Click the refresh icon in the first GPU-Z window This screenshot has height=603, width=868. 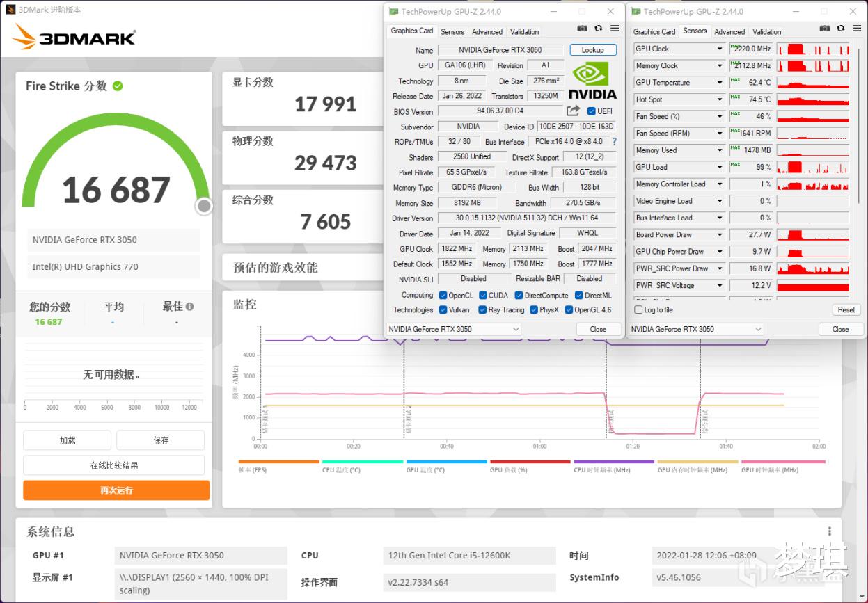point(599,29)
